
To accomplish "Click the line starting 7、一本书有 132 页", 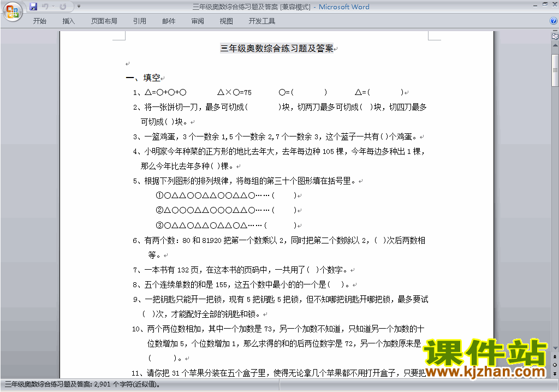I will point(241,270).
